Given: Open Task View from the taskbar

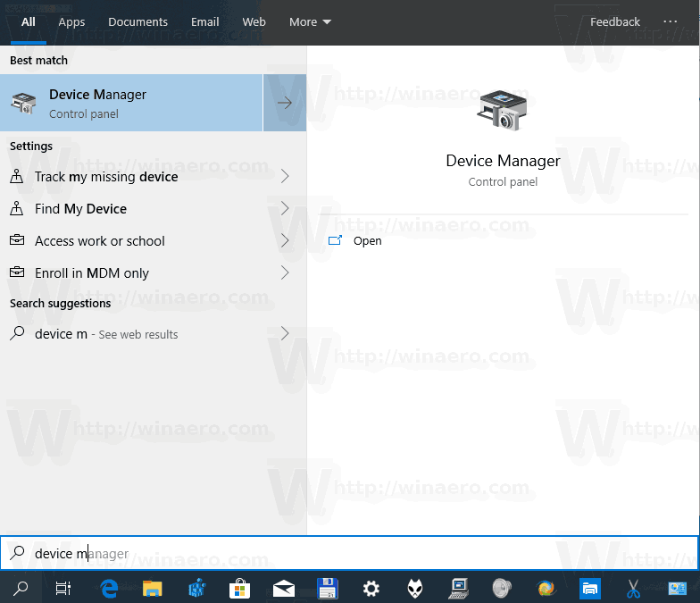Looking at the screenshot, I should coord(62,588).
